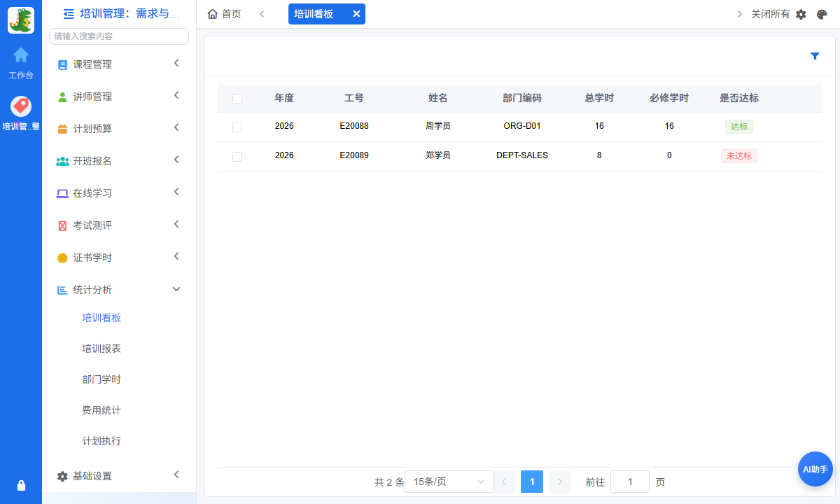Viewport: 840px width, 504px height.
Task: Click the 关闭所有 button
Action: tap(770, 14)
